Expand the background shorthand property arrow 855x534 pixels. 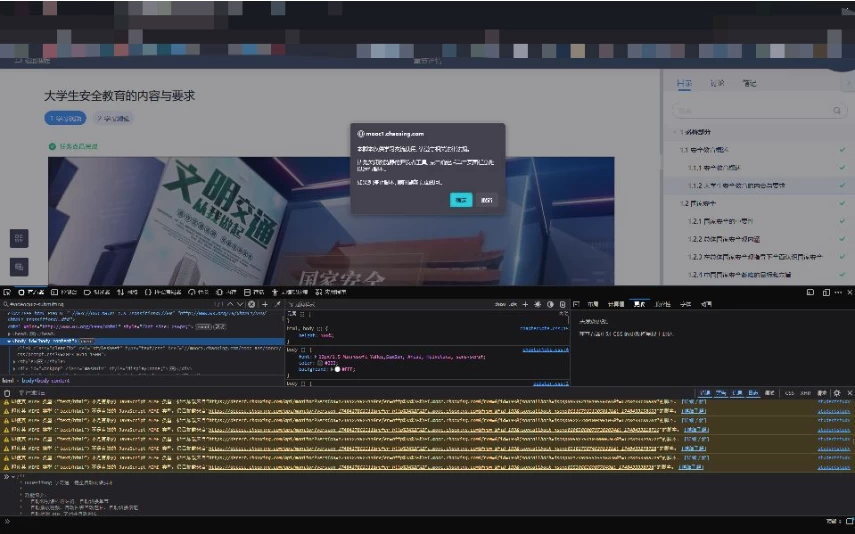tap(331, 369)
